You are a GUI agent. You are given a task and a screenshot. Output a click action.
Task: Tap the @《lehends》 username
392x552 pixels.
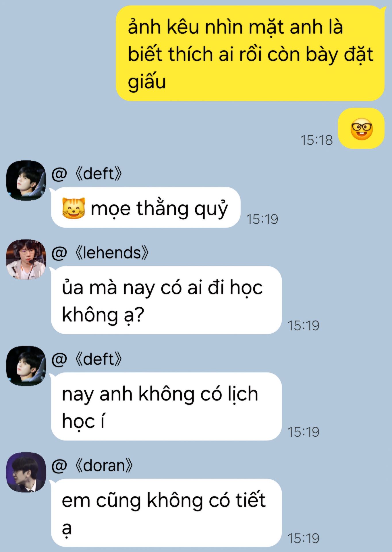100,253
